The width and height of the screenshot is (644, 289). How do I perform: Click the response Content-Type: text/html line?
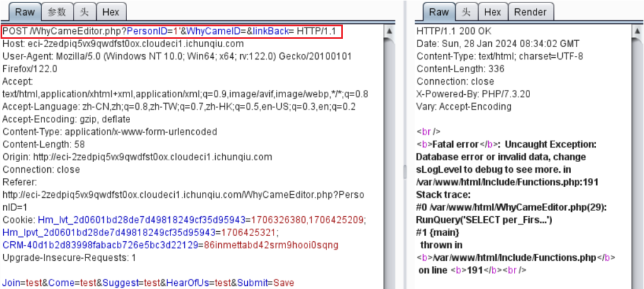tap(499, 57)
